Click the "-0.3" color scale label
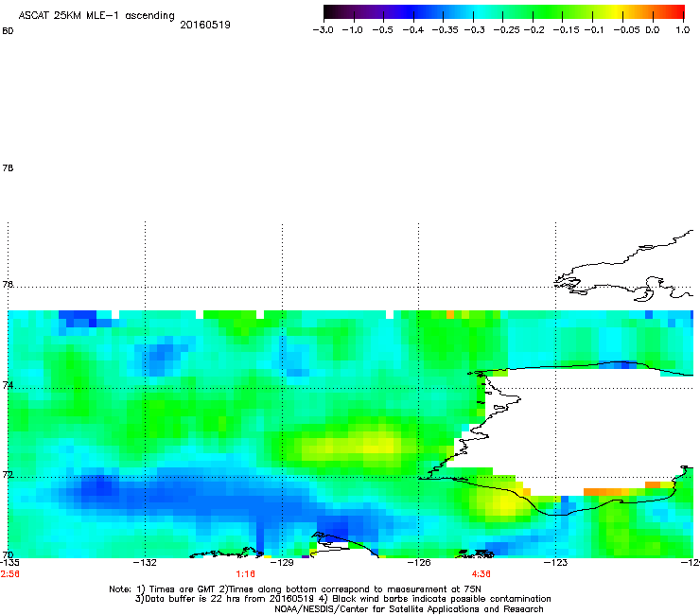The width and height of the screenshot is (700, 615). point(475,30)
